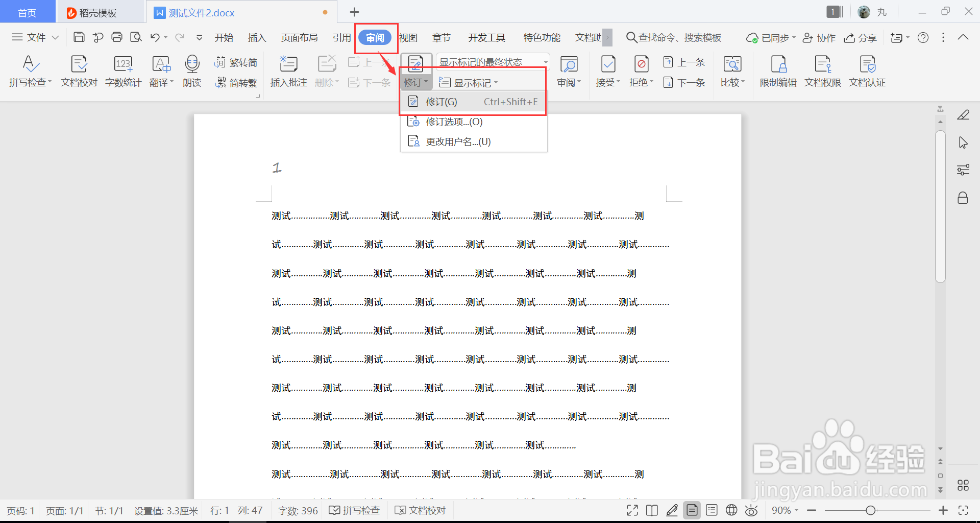Toggle spell check in status bar
The width and height of the screenshot is (980, 523).
pos(354,510)
